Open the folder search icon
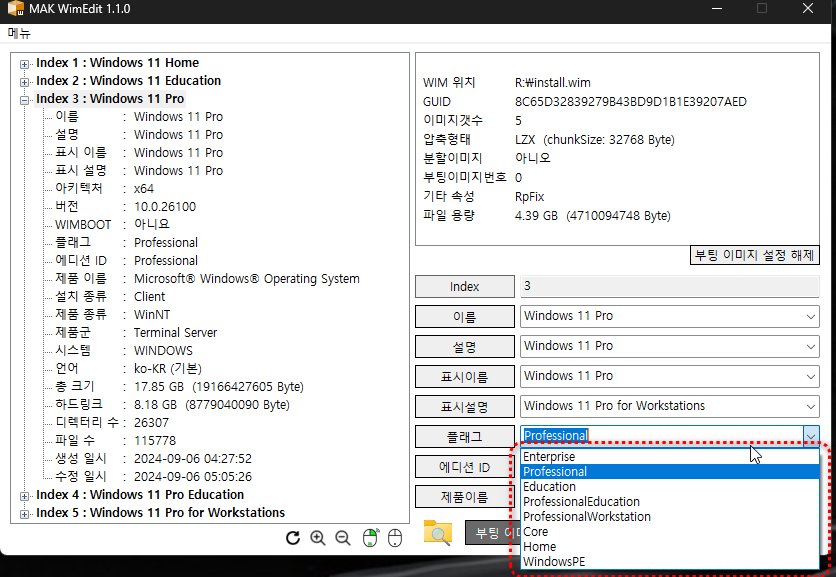This screenshot has height=577, width=836. pyautogui.click(x=438, y=533)
